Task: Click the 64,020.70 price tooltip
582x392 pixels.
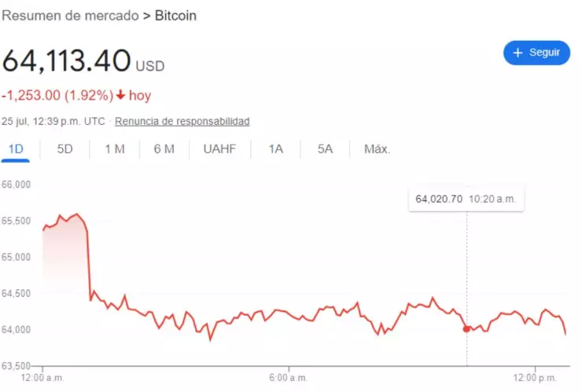Action: point(439,200)
